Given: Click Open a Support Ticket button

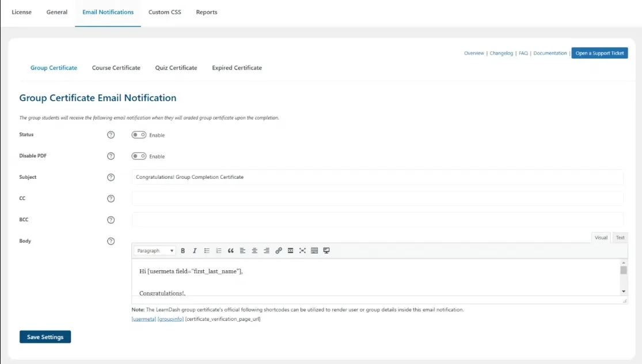Looking at the screenshot, I should point(599,53).
